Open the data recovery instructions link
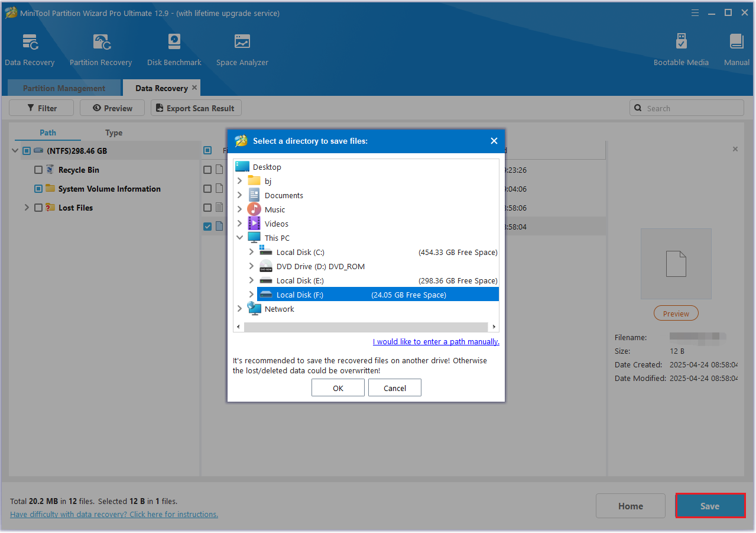The image size is (756, 533). pos(114,514)
